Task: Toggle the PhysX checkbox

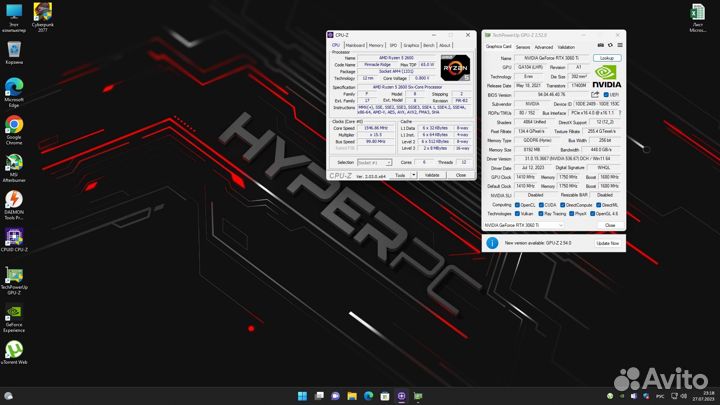Action: tap(571, 214)
